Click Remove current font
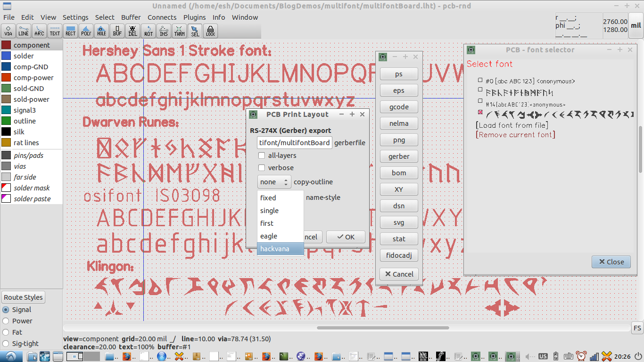Image resolution: width=644 pixels, height=362 pixels. [516, 135]
